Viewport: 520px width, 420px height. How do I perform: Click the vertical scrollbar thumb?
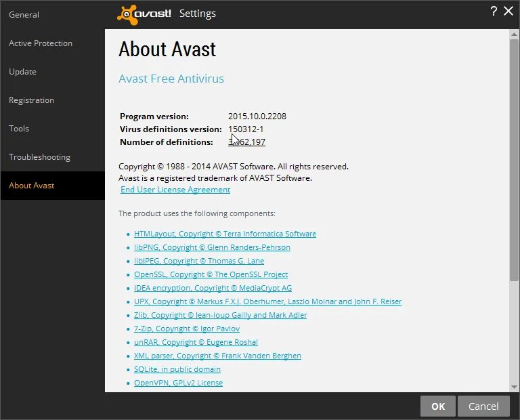(514, 160)
